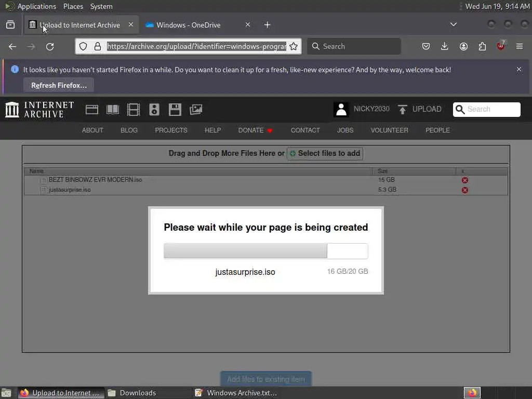Open the Firefox account icon

pos(463,46)
